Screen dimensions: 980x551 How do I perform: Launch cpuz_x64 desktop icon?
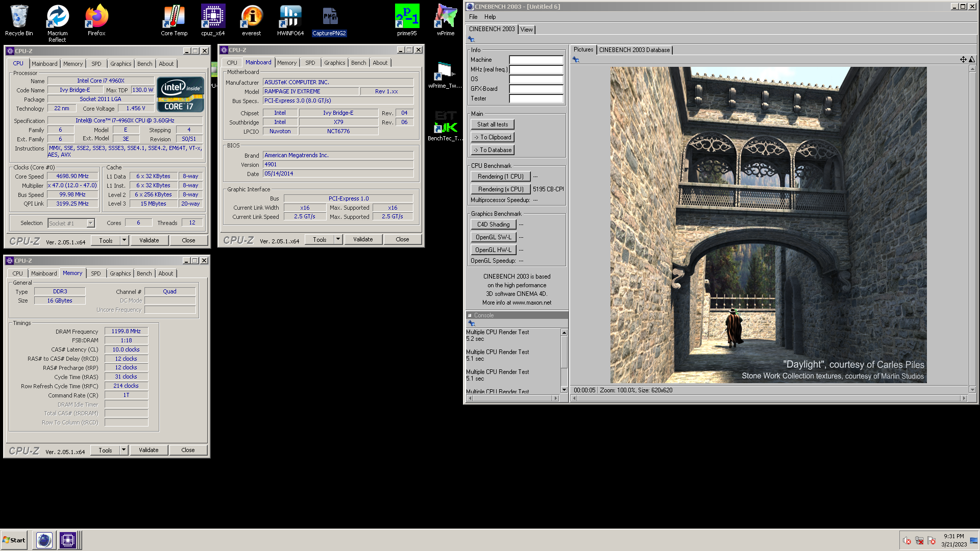[x=213, y=20]
